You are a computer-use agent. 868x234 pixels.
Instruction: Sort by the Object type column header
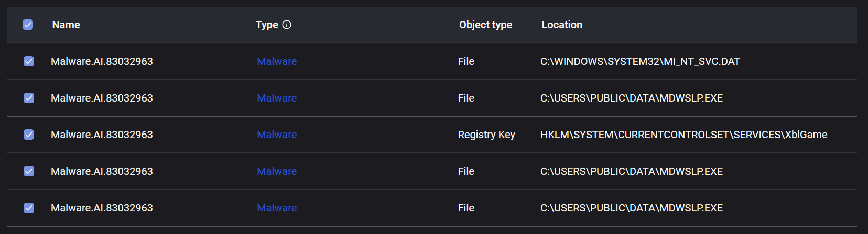(485, 25)
